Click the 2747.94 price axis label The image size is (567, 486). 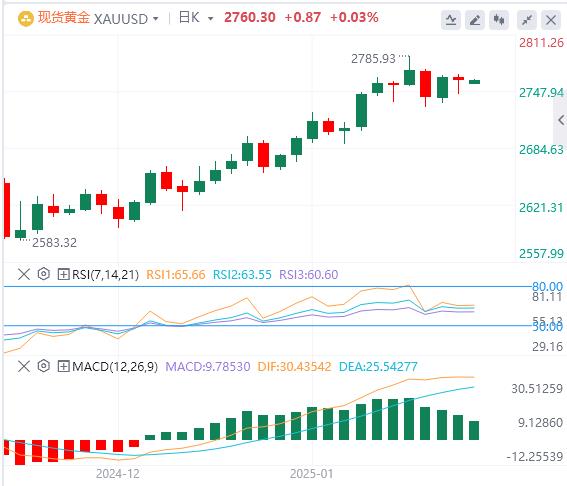click(541, 93)
